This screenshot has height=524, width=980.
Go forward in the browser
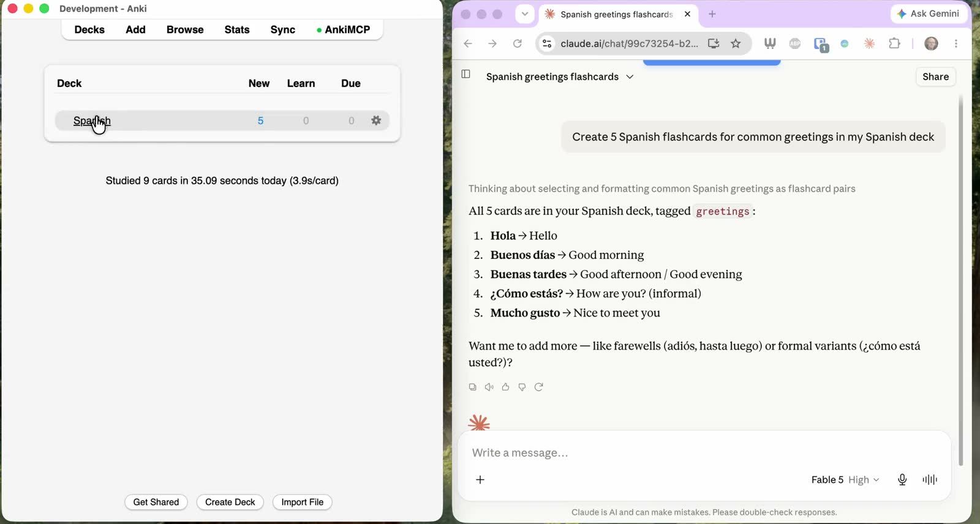[492, 43]
